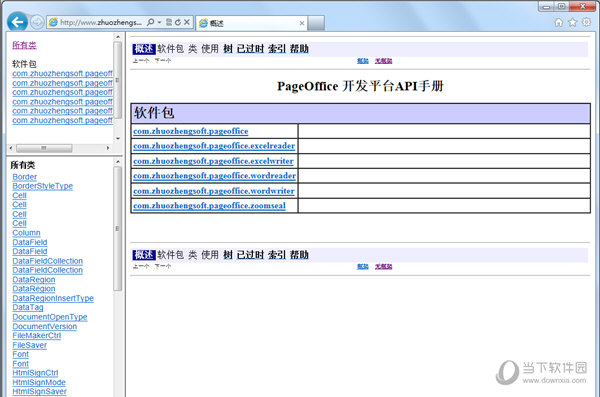Open the HtmlSignSaver class link

point(39,392)
